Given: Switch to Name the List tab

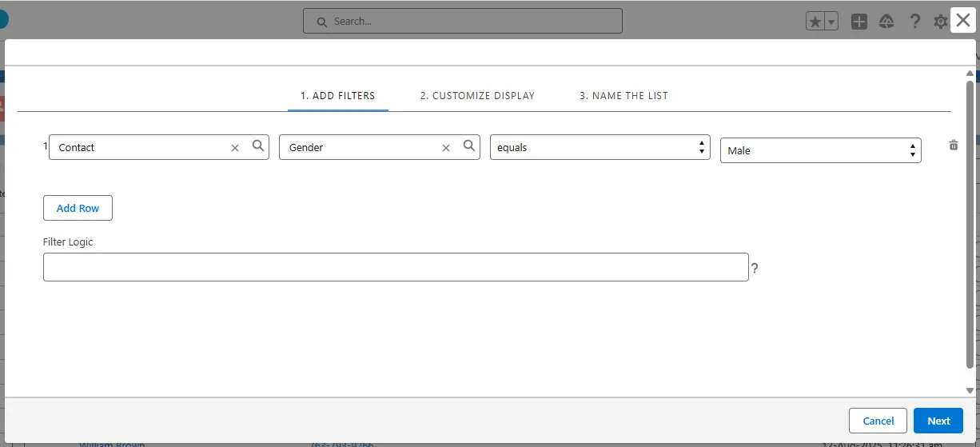Looking at the screenshot, I should click(x=623, y=96).
